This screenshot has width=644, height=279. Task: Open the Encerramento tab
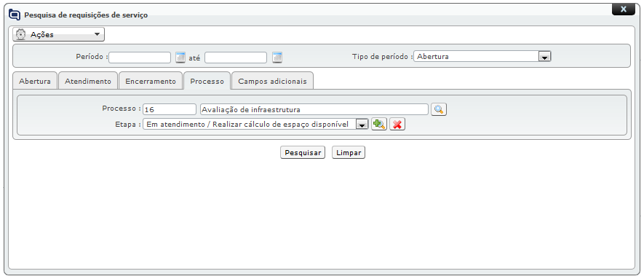click(x=151, y=82)
